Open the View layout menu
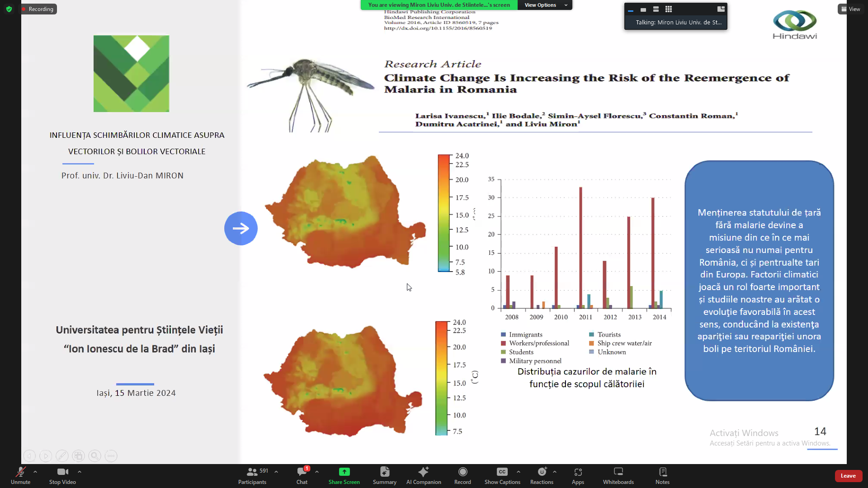The height and width of the screenshot is (488, 868). click(x=850, y=9)
